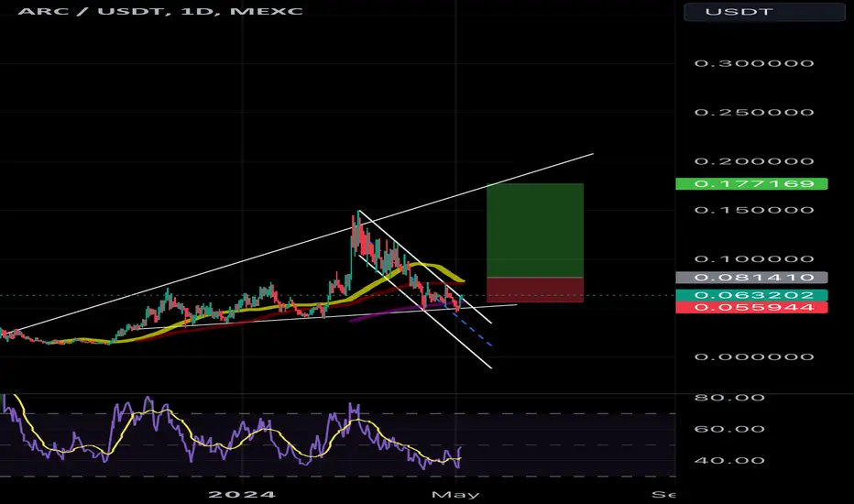Click the 0.000000 price axis label
The height and width of the screenshot is (504, 854).
754,356
